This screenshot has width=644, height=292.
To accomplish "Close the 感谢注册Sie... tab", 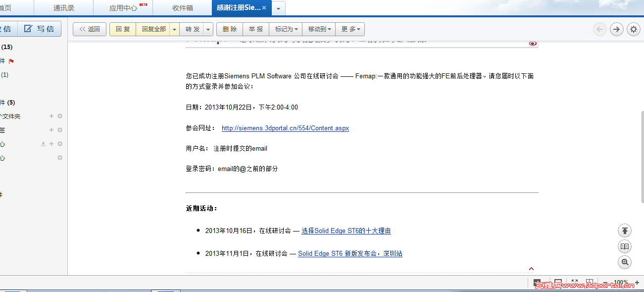I will point(264,8).
